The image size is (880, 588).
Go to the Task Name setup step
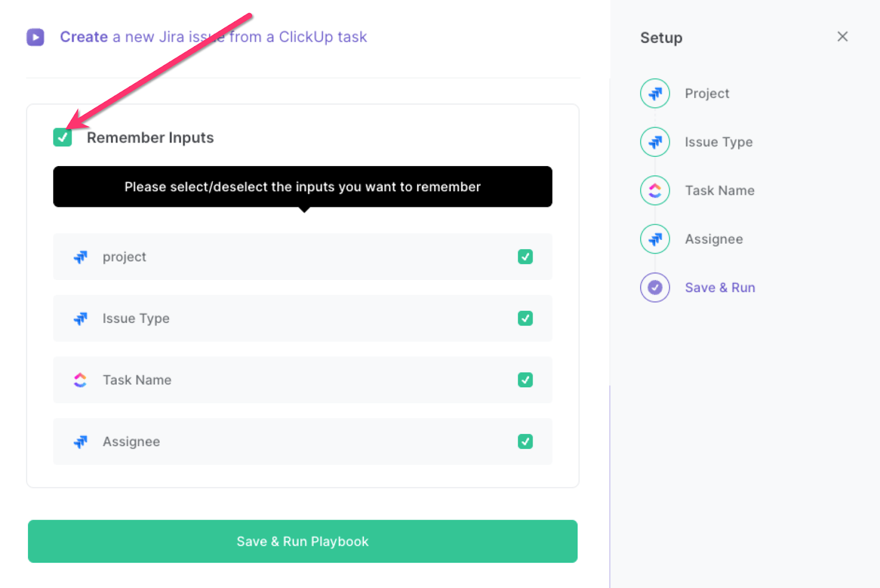click(x=719, y=190)
